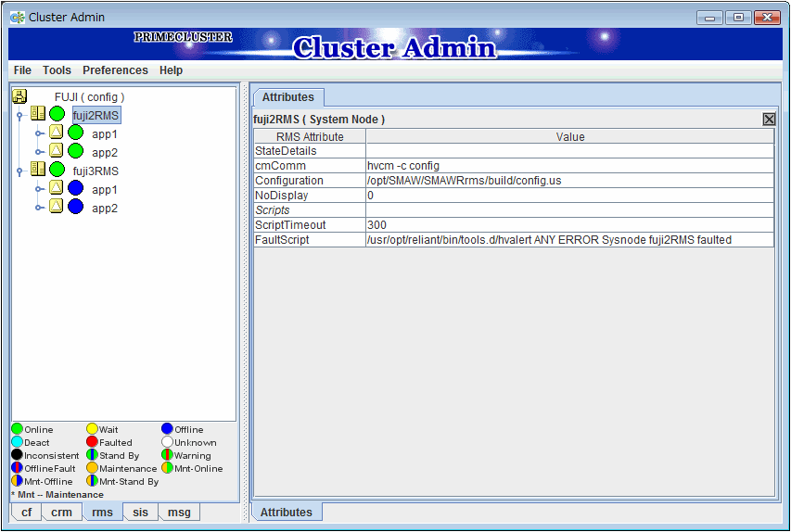Click blue Offline circle of app1 under fuji3RMS
791x532 pixels.
point(76,188)
